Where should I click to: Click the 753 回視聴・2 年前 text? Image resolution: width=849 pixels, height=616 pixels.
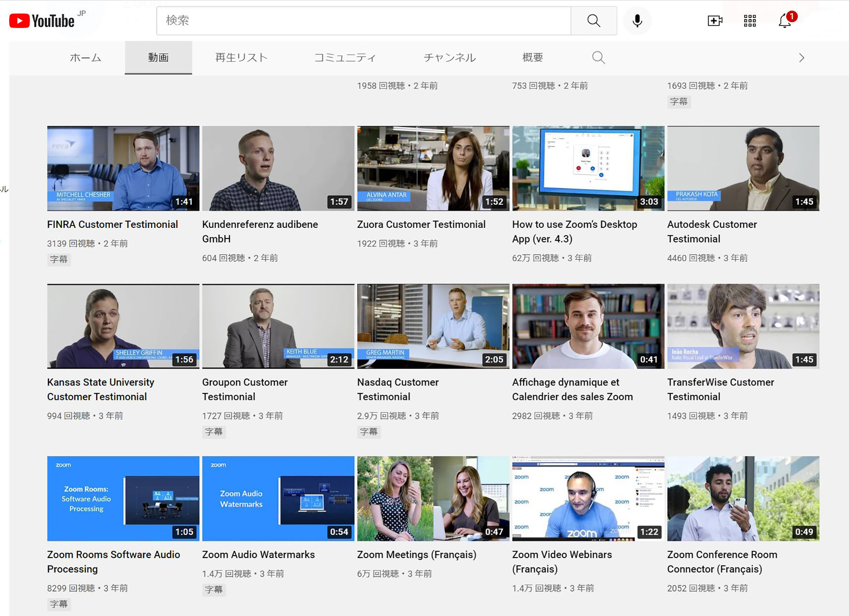[x=550, y=86]
